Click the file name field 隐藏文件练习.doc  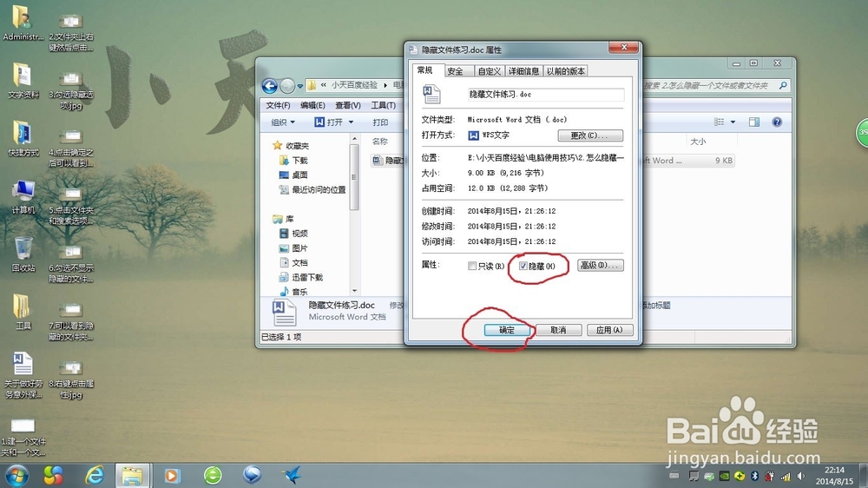pyautogui.click(x=546, y=95)
